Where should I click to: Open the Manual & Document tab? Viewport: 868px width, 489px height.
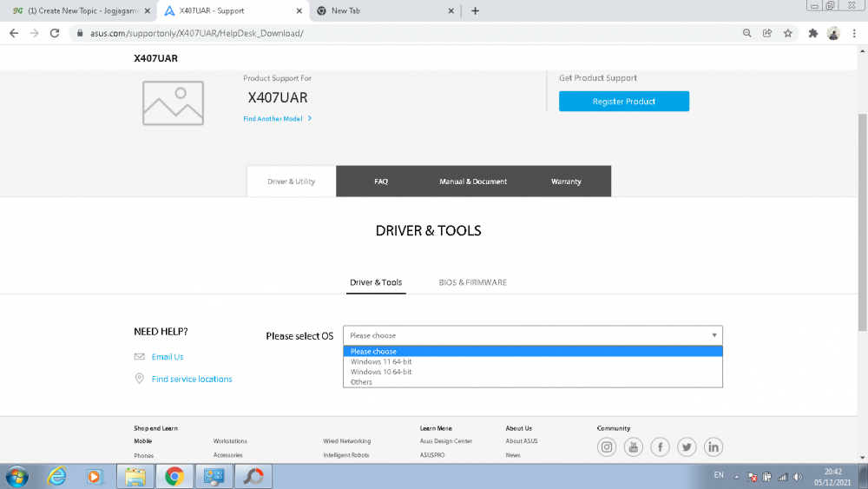point(473,181)
